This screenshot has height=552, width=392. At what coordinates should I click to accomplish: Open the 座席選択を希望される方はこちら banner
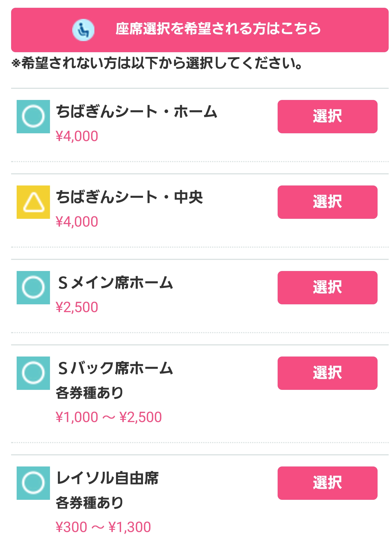point(200,30)
